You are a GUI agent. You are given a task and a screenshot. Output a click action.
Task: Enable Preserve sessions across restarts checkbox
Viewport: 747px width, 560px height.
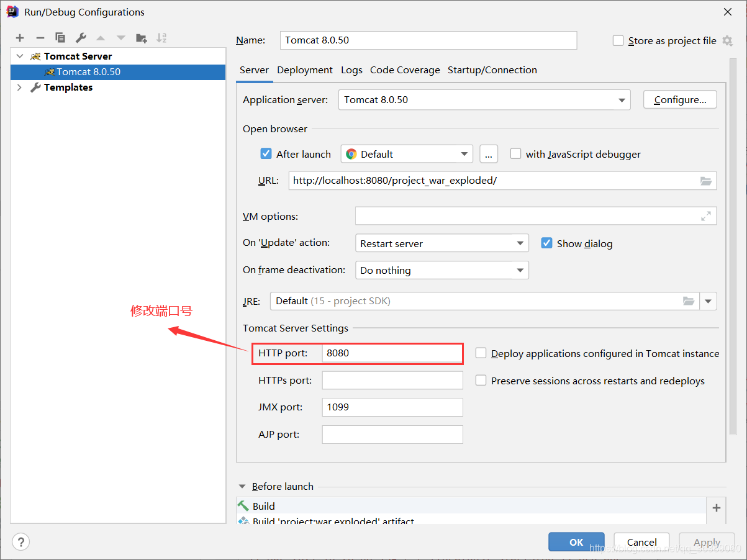(x=481, y=381)
